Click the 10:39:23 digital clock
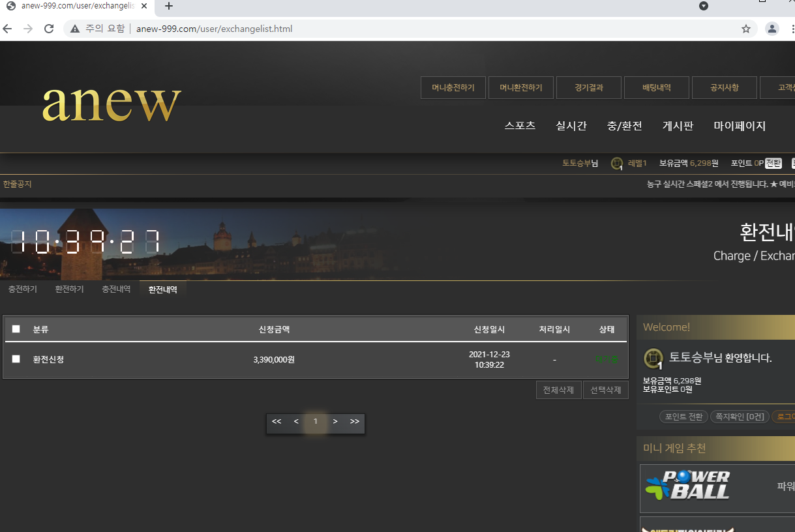 coord(85,242)
